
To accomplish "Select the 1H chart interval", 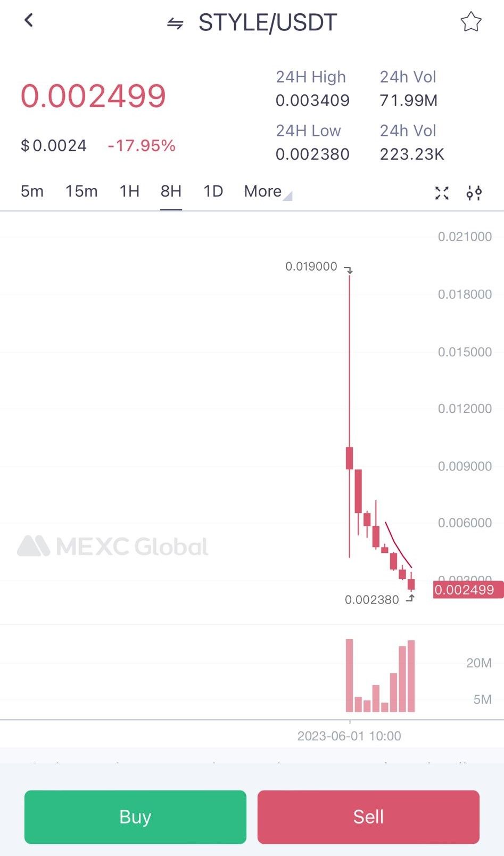I will 129,191.
